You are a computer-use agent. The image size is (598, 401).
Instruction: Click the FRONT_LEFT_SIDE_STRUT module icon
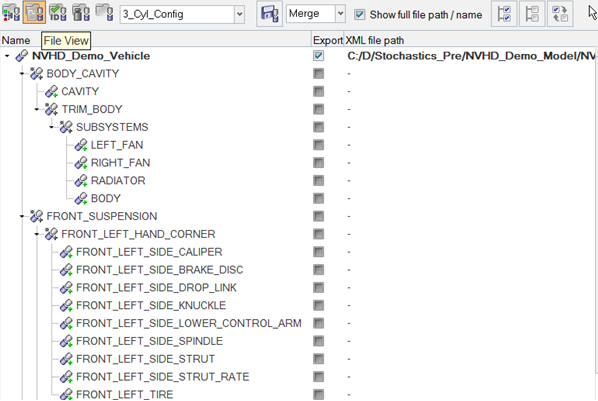[x=66, y=359]
